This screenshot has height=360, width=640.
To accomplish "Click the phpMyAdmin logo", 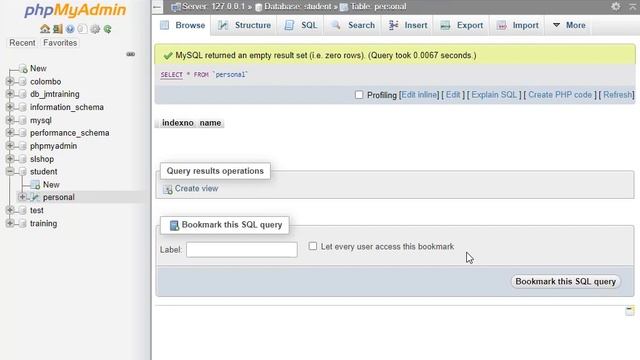I will pos(75,10).
